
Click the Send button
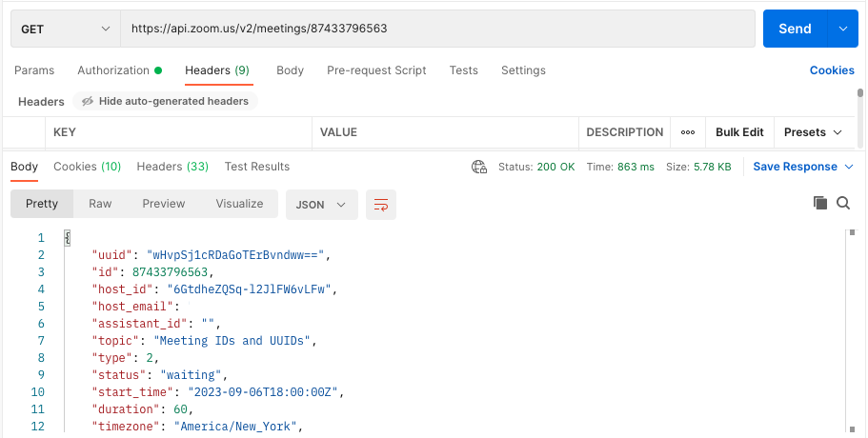click(x=795, y=29)
